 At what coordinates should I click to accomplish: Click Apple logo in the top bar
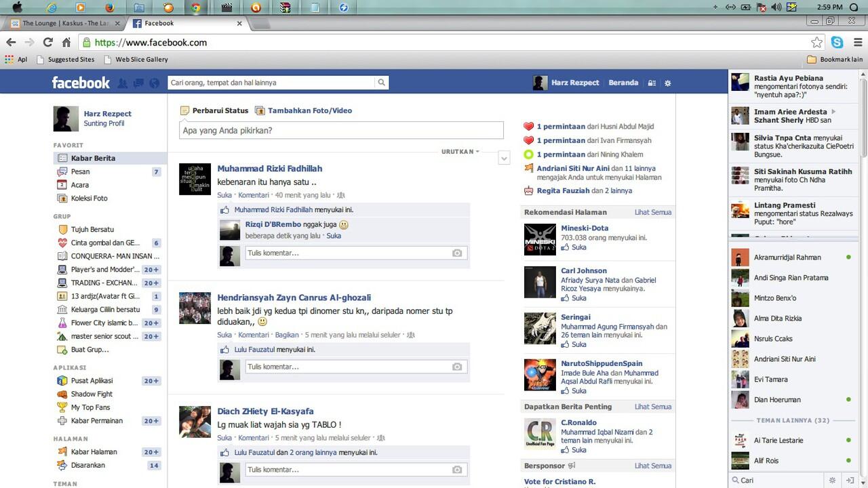(x=18, y=7)
